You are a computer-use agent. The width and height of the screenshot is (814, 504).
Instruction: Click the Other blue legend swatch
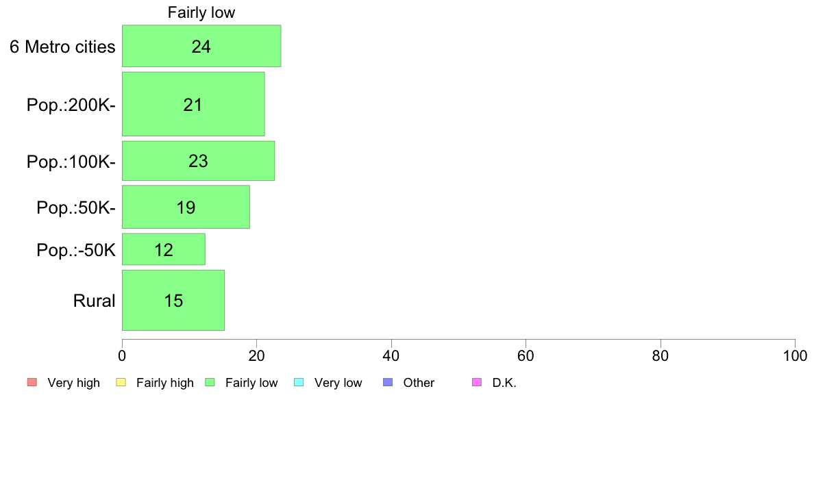coord(388,383)
